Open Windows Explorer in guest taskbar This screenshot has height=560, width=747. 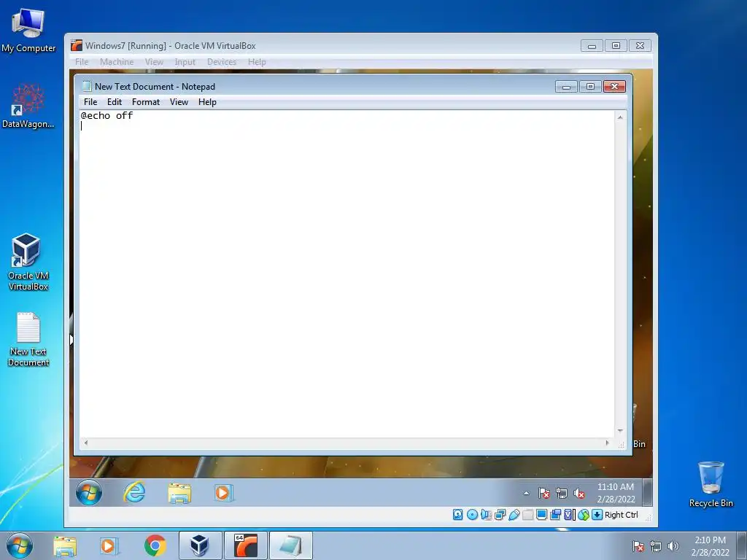tap(179, 493)
